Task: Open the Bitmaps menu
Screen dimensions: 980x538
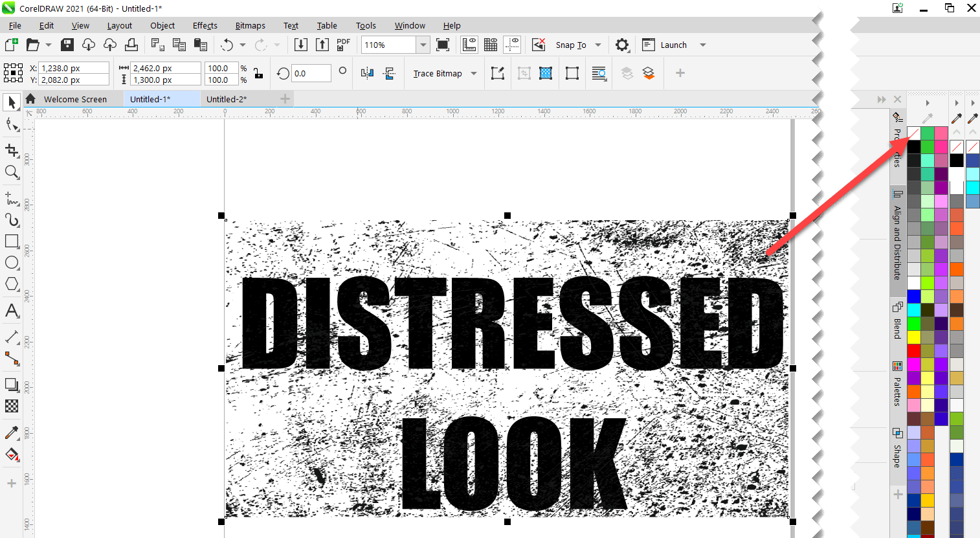Action: [x=251, y=25]
